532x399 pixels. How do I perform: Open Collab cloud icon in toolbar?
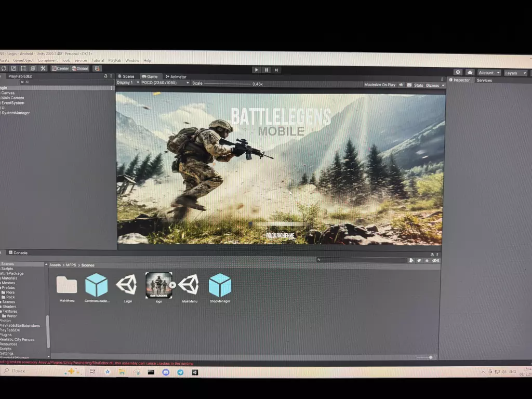(x=470, y=72)
